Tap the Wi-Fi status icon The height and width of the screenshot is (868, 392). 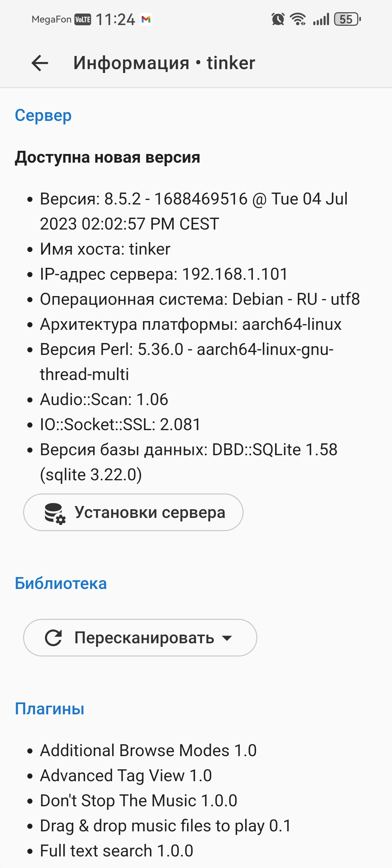click(x=298, y=19)
